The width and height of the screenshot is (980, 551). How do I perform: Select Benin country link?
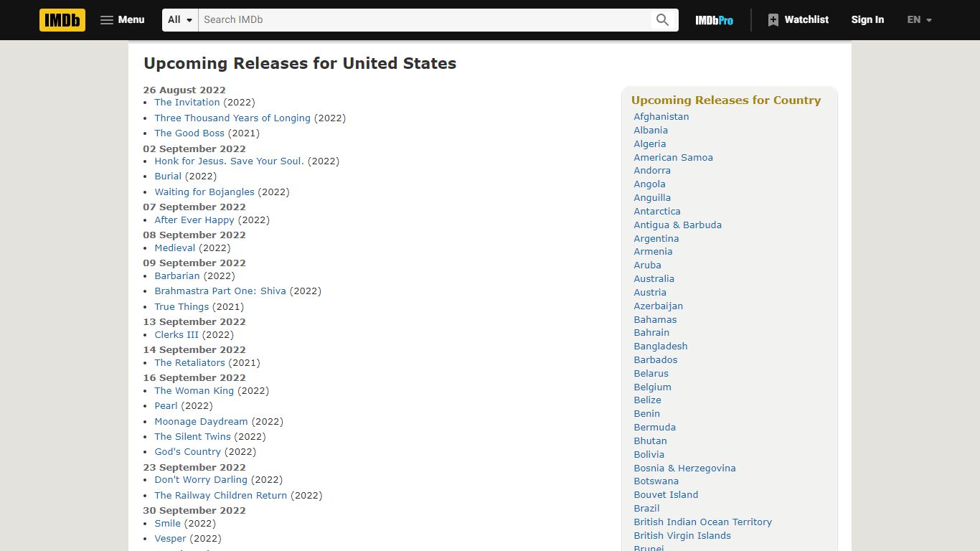point(646,414)
